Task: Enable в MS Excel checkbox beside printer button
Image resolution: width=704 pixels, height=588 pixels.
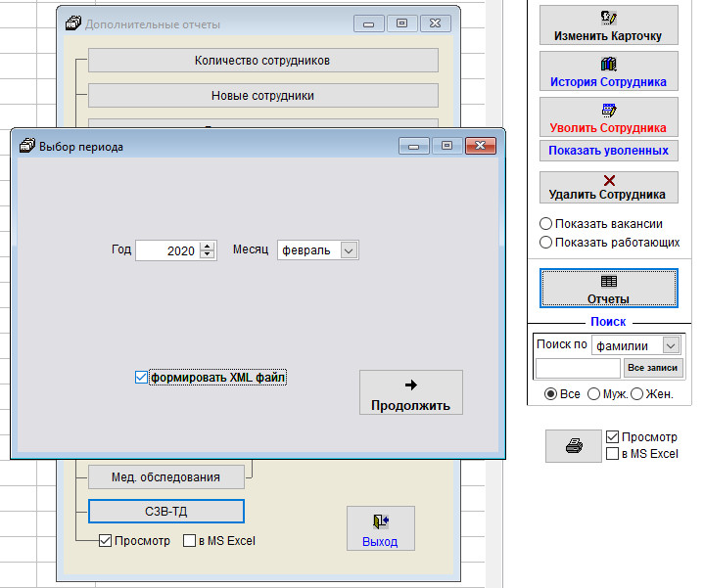Action: (x=612, y=453)
